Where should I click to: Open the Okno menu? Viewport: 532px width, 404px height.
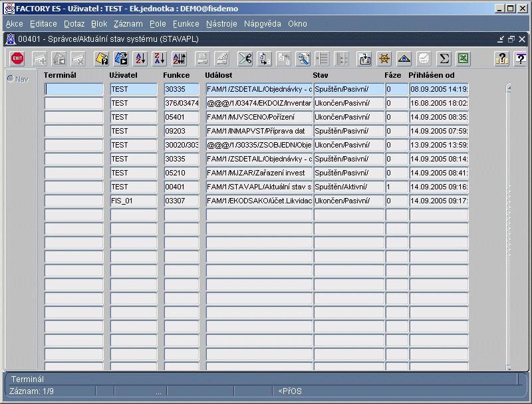pos(297,24)
